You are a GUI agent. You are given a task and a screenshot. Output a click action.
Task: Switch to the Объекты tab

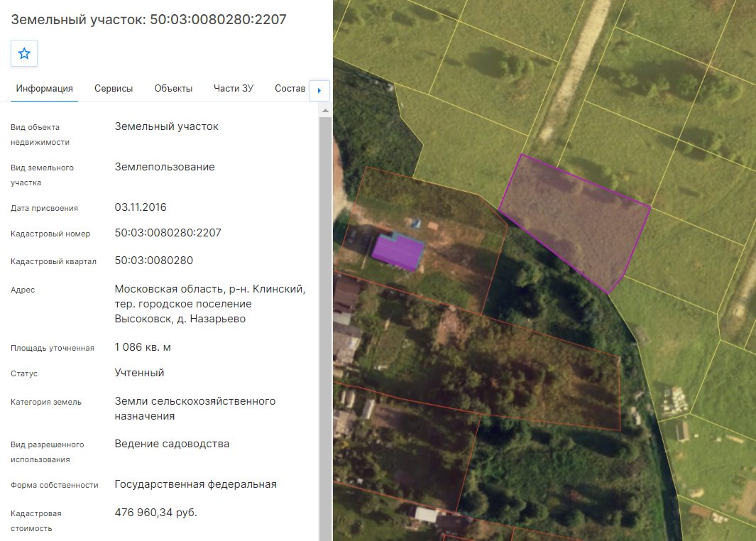pos(173,88)
